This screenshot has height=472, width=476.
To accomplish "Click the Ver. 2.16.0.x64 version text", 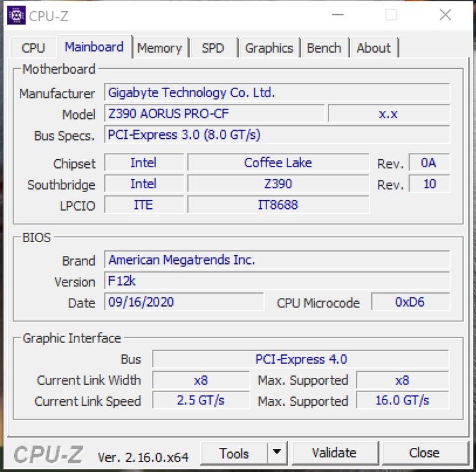I will [x=143, y=457].
